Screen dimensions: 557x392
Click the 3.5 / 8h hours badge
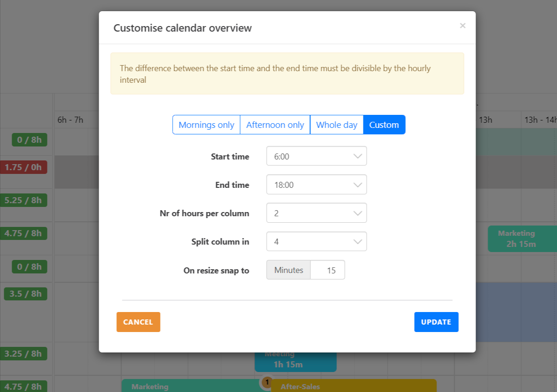point(26,294)
